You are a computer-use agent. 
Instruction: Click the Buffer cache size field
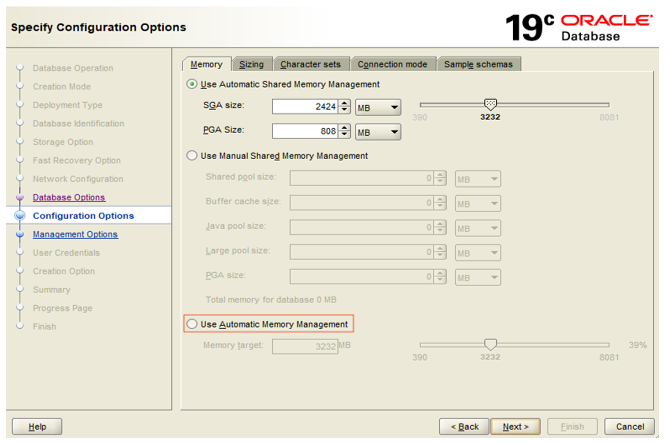(362, 203)
